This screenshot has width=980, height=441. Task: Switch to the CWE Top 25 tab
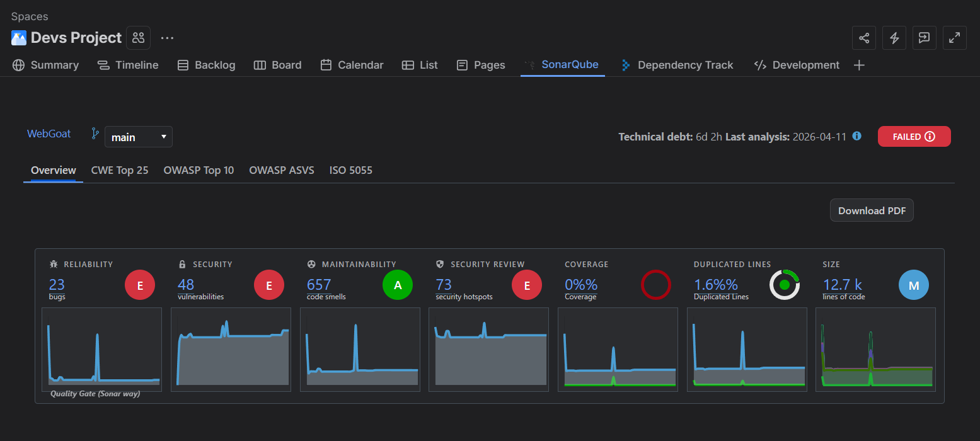pyautogui.click(x=120, y=170)
